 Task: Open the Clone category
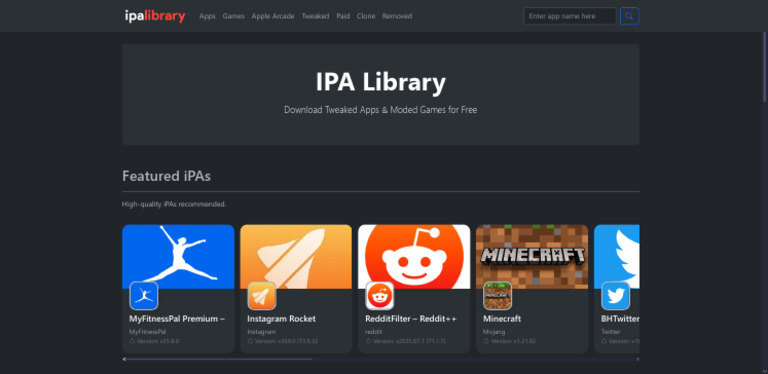click(x=366, y=16)
